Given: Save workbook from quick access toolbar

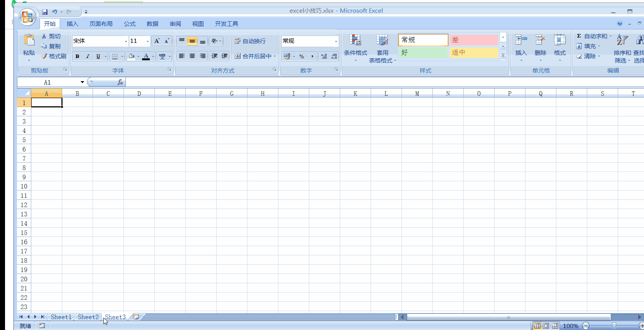Looking at the screenshot, I should 45,12.
